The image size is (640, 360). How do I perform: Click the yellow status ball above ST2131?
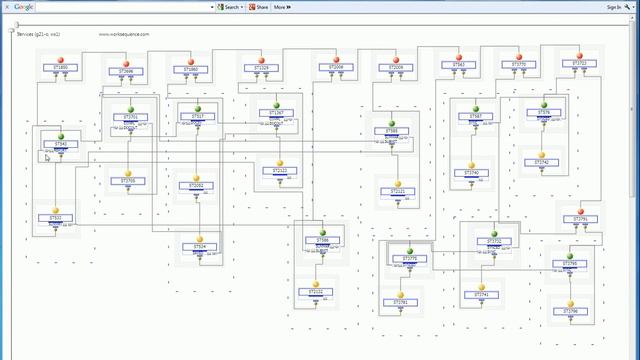[x=316, y=284]
